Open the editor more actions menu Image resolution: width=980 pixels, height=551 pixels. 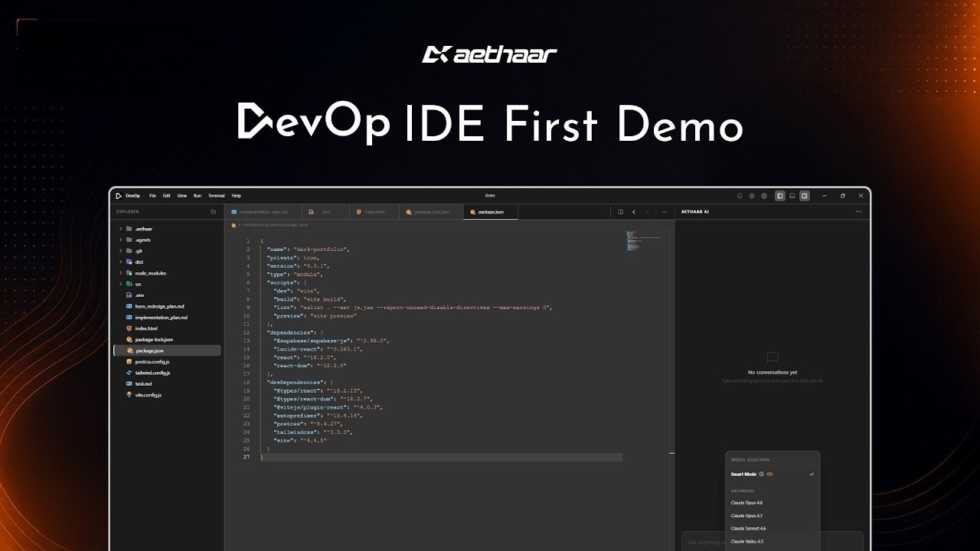[665, 212]
